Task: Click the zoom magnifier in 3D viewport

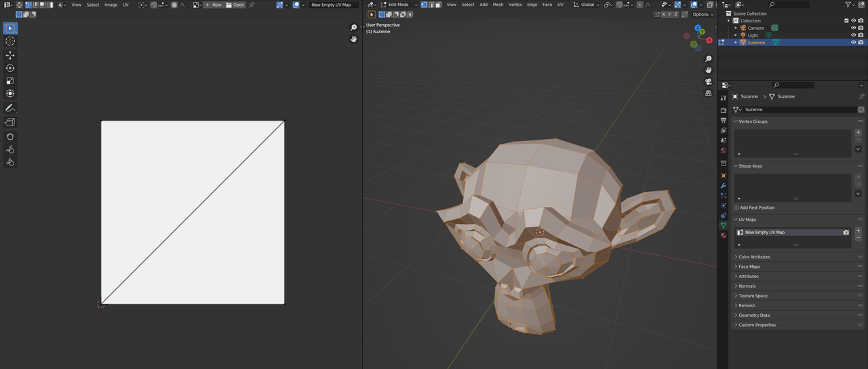Action: click(x=709, y=59)
